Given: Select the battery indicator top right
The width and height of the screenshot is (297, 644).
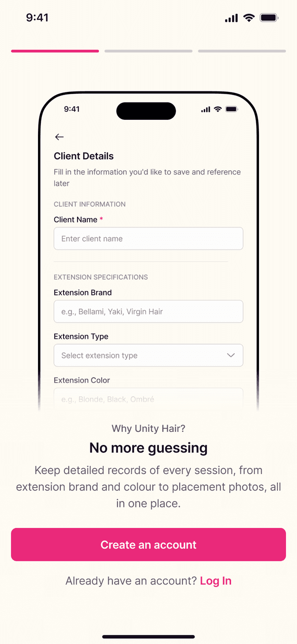Looking at the screenshot, I should pyautogui.click(x=269, y=18).
